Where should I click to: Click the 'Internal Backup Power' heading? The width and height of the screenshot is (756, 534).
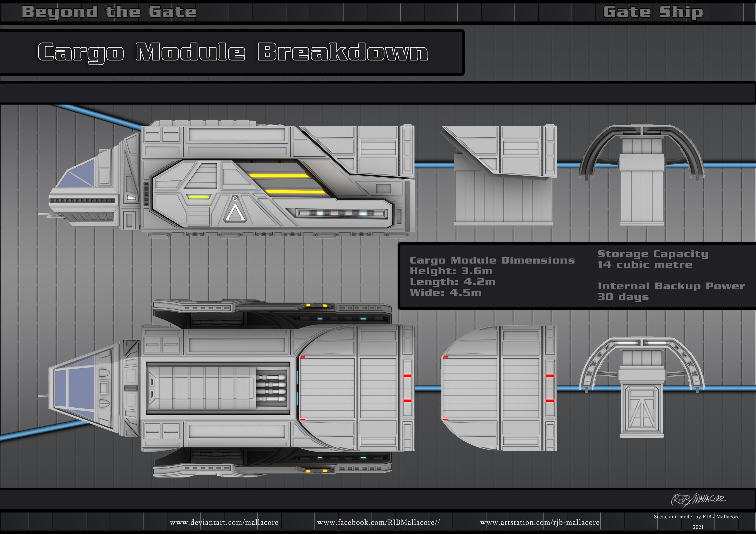671,286
